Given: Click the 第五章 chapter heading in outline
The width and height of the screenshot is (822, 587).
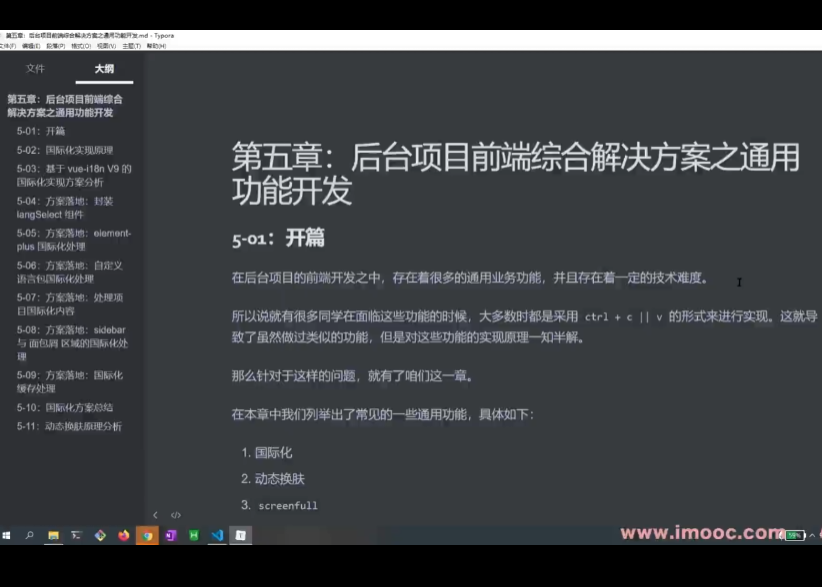Looking at the screenshot, I should click(x=64, y=105).
